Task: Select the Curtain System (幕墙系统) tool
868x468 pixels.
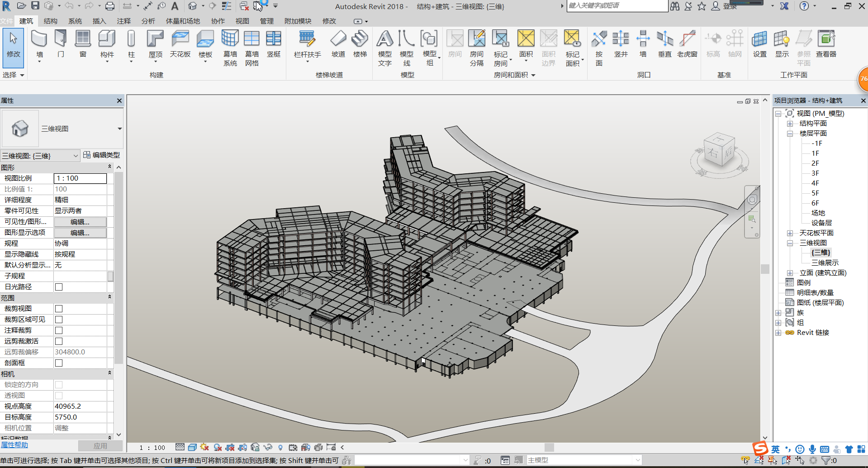Action: 230,48
